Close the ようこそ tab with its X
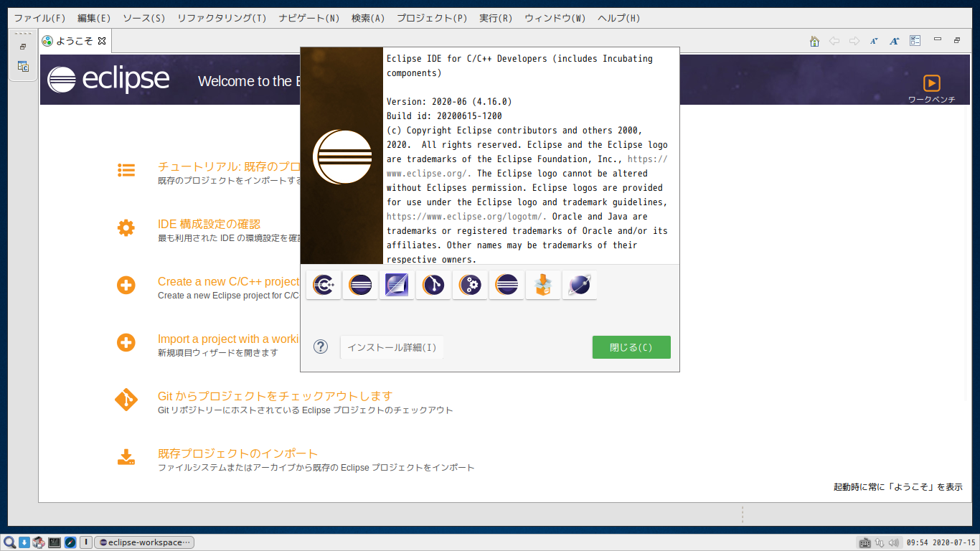This screenshot has height=551, width=980. pyautogui.click(x=102, y=41)
